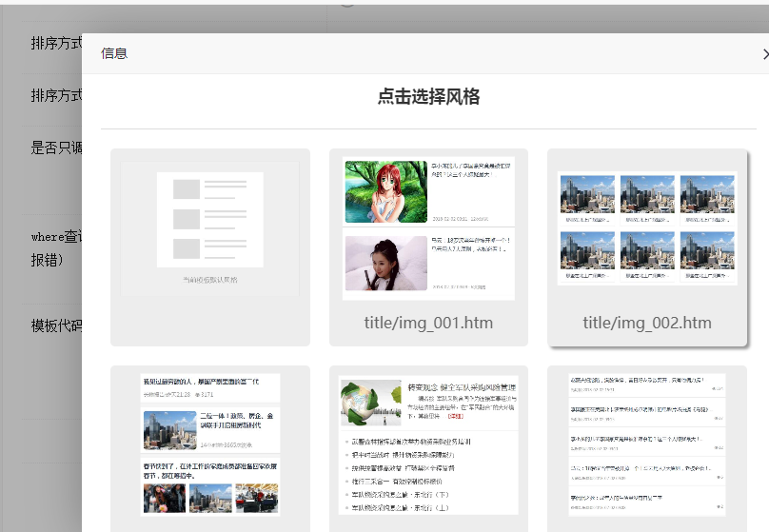Click the title/img_001.htm style label
Image resolution: width=769 pixels, height=532 pixels.
point(428,323)
